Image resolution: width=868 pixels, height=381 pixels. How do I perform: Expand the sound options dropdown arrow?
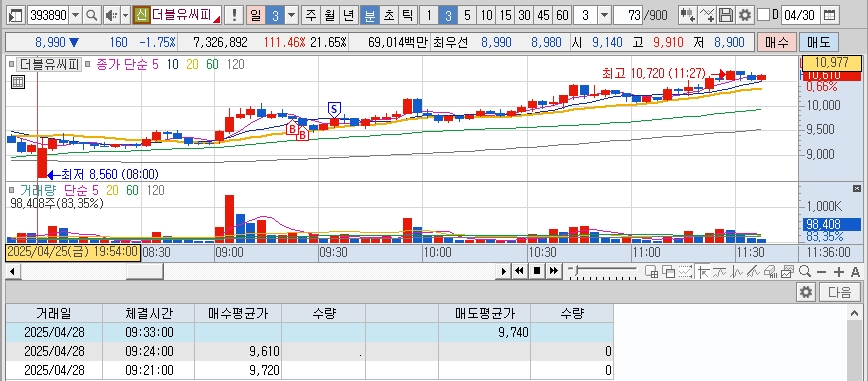tap(126, 15)
